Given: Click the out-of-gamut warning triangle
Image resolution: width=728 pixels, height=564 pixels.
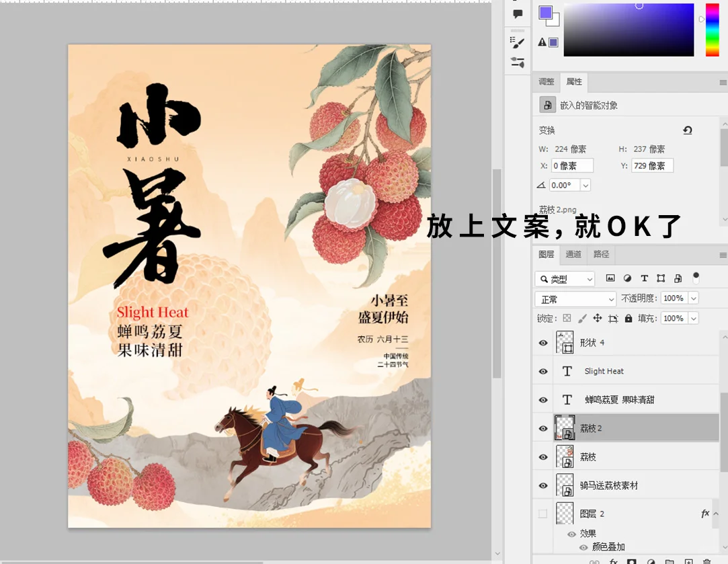Looking at the screenshot, I should [x=542, y=42].
